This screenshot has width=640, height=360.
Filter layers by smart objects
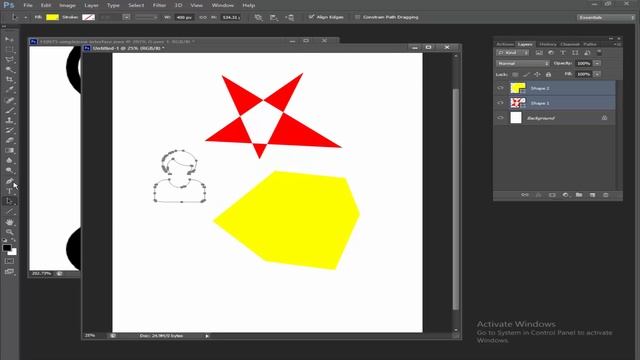(x=587, y=53)
